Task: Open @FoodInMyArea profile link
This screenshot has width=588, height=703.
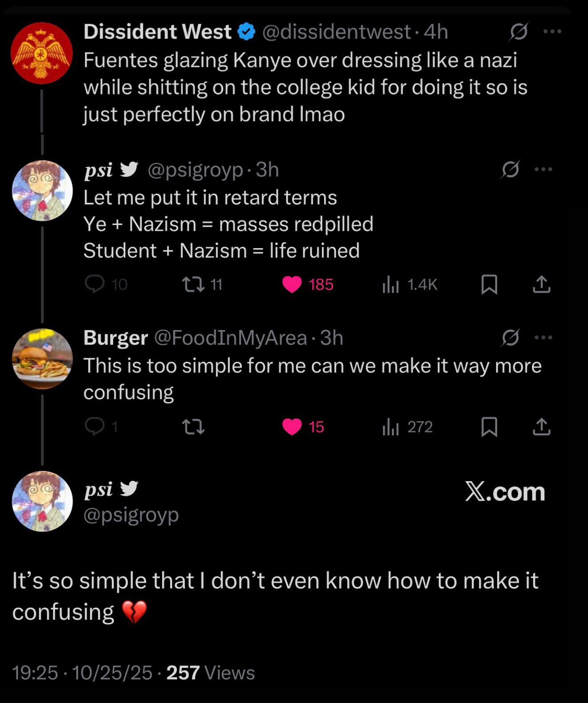Action: click(230, 338)
